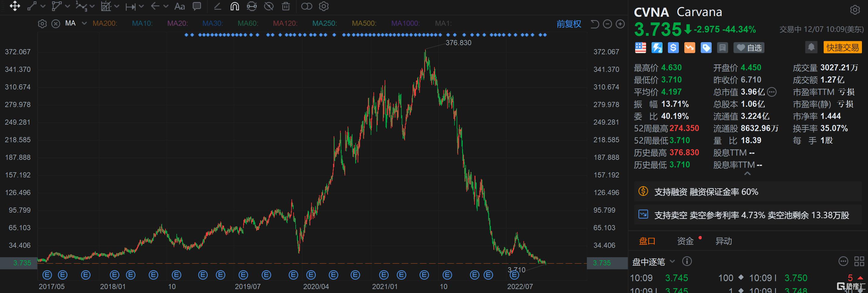
Task: Click the US flag market icon
Action: coord(640,48)
